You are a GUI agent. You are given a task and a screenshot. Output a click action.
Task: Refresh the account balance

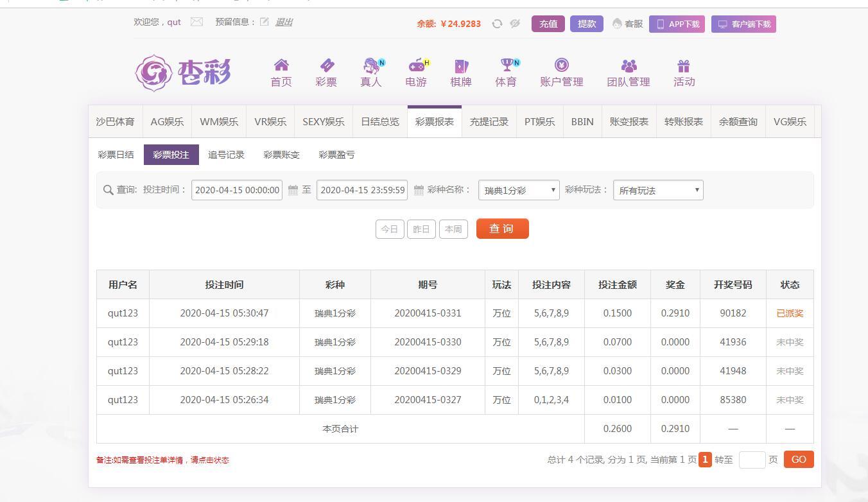[497, 24]
